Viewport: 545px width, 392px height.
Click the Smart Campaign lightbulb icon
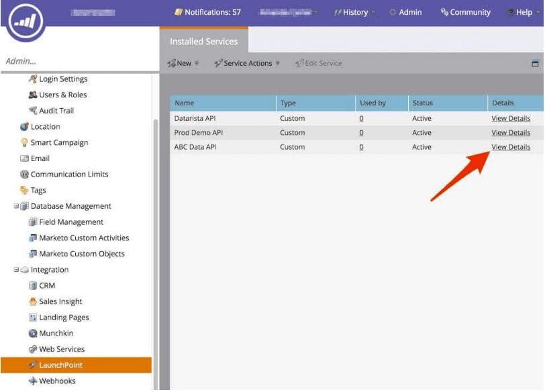[24, 142]
